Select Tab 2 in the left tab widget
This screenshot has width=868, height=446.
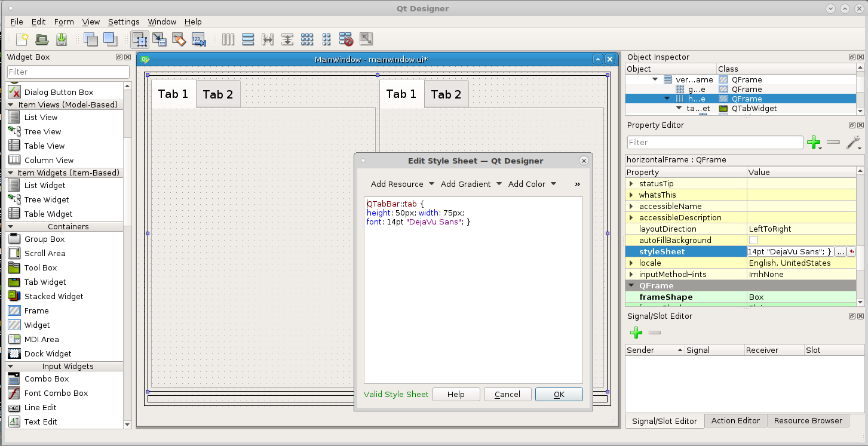point(218,94)
